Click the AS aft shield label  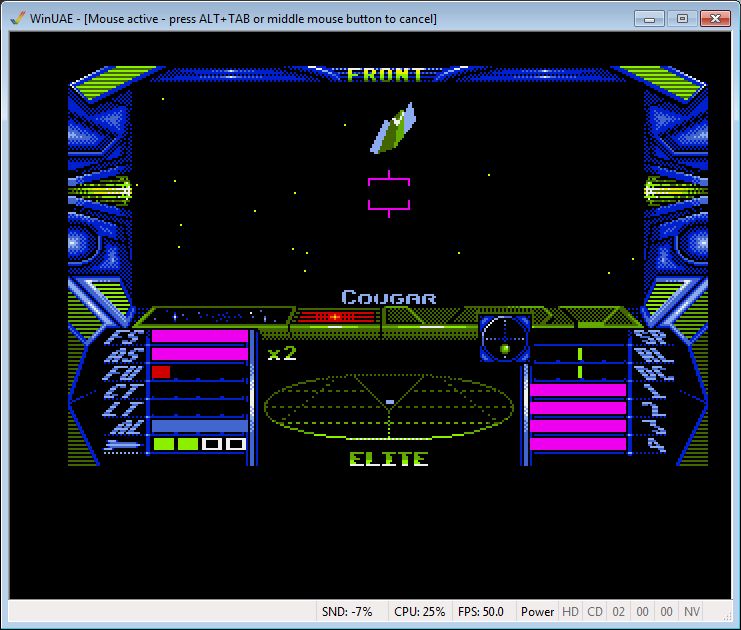[123, 354]
